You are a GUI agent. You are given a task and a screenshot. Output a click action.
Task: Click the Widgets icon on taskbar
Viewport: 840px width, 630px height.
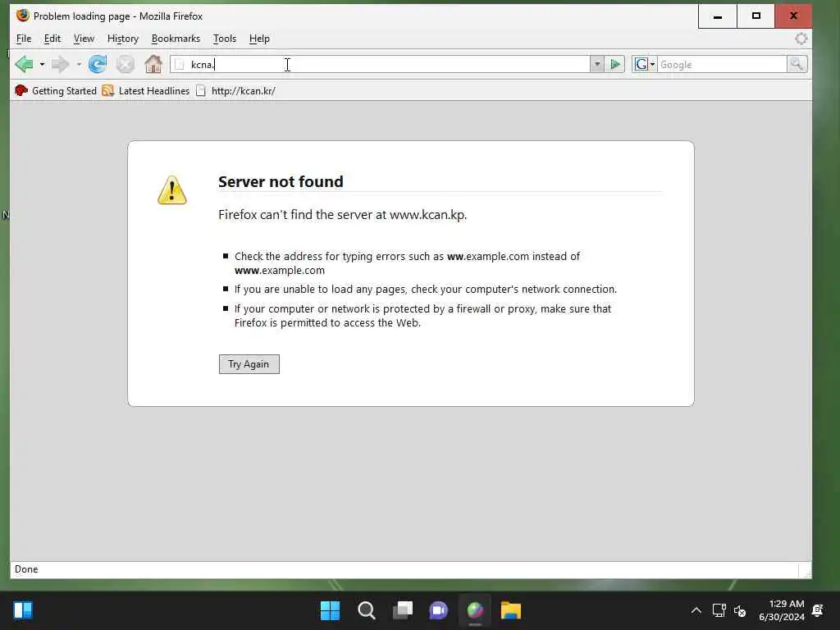(23, 610)
